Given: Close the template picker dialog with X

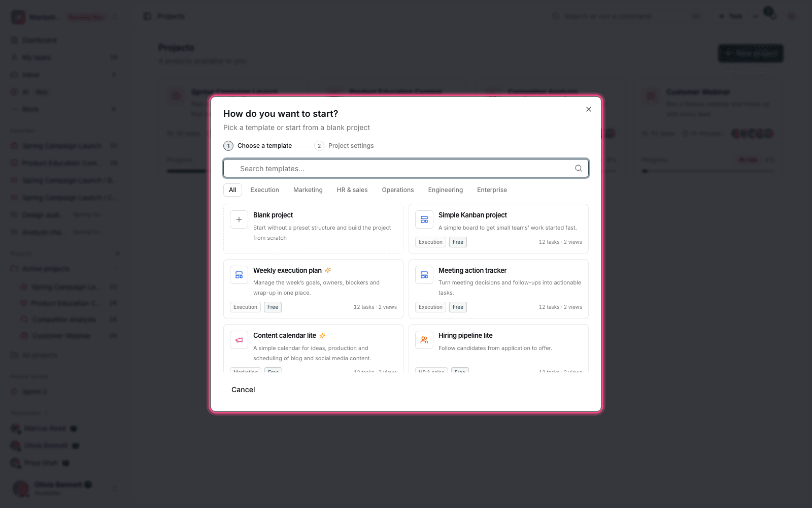Looking at the screenshot, I should click(589, 109).
